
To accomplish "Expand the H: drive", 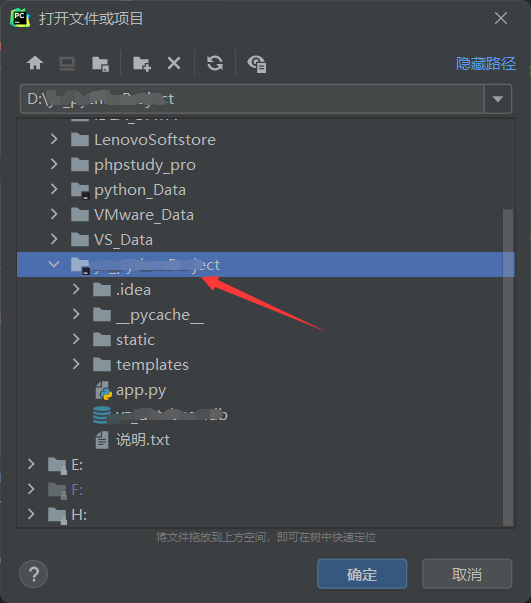I will (x=31, y=514).
